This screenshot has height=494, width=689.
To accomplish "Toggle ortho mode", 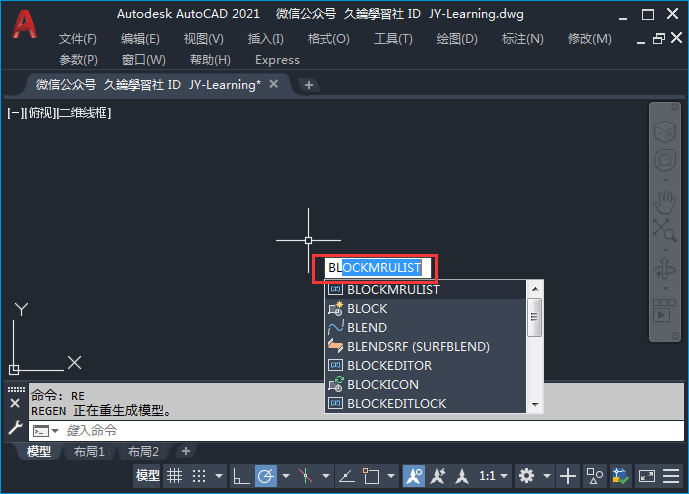I will click(241, 476).
